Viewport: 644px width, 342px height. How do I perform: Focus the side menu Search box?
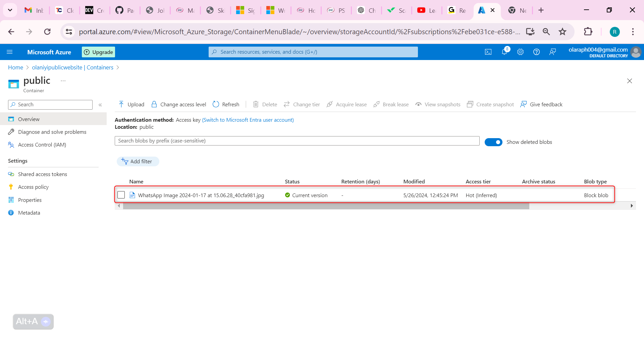[x=50, y=105]
